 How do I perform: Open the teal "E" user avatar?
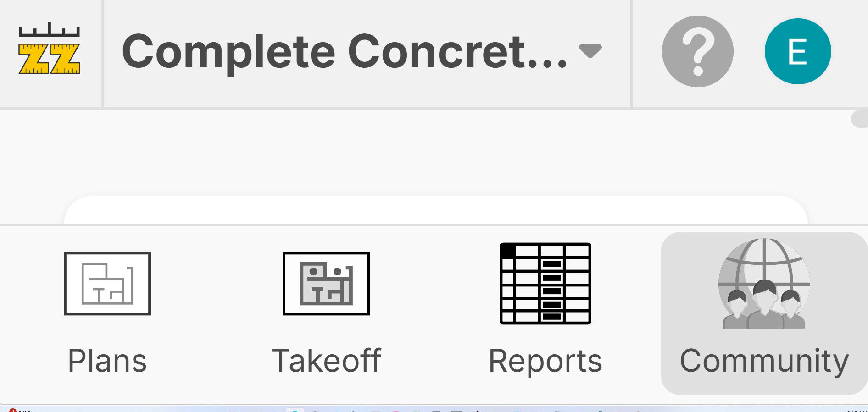tap(797, 51)
